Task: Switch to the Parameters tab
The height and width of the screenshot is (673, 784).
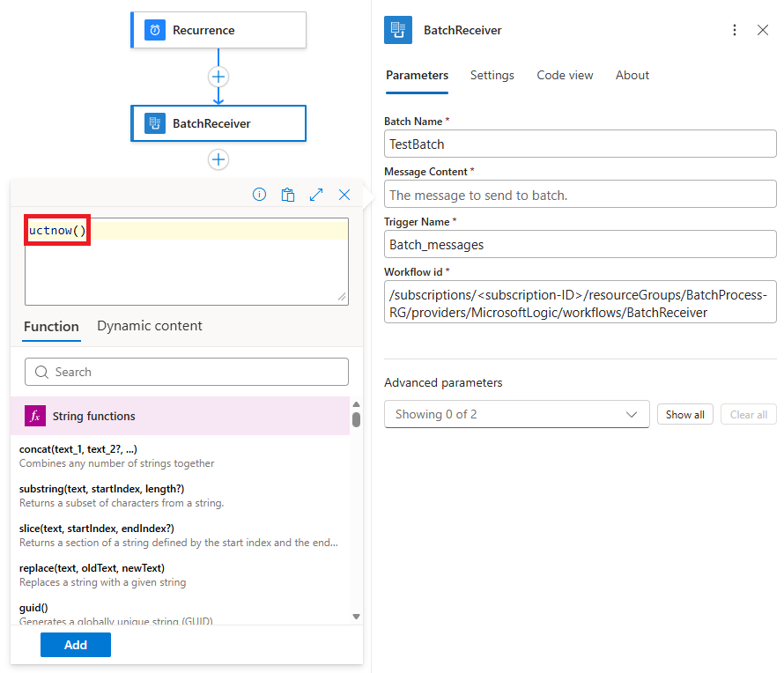Action: click(x=417, y=76)
